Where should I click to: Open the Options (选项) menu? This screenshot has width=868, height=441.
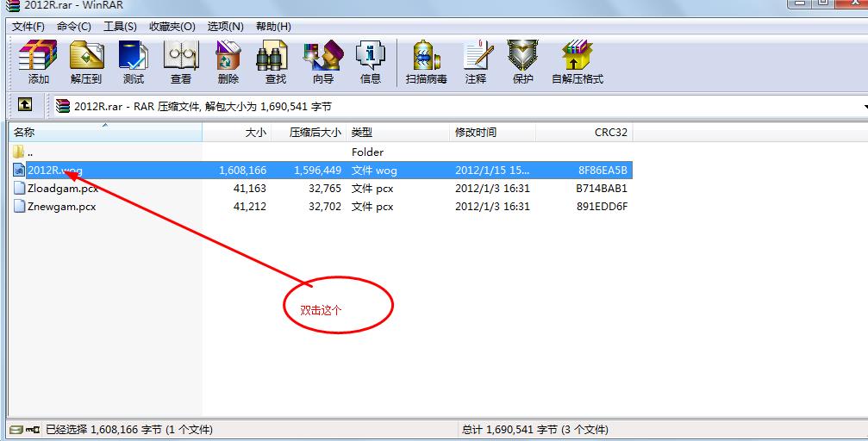coord(225,27)
